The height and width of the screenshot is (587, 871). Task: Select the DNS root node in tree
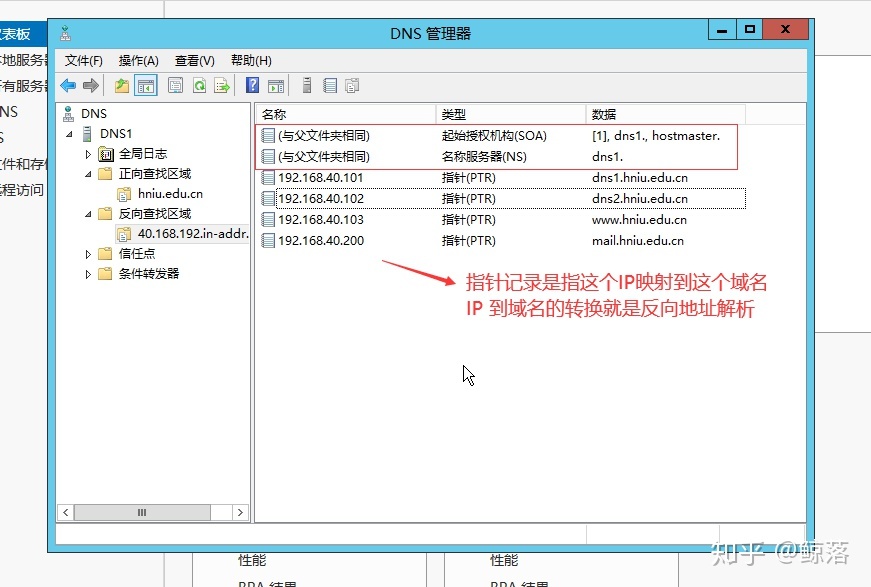pyautogui.click(x=94, y=113)
